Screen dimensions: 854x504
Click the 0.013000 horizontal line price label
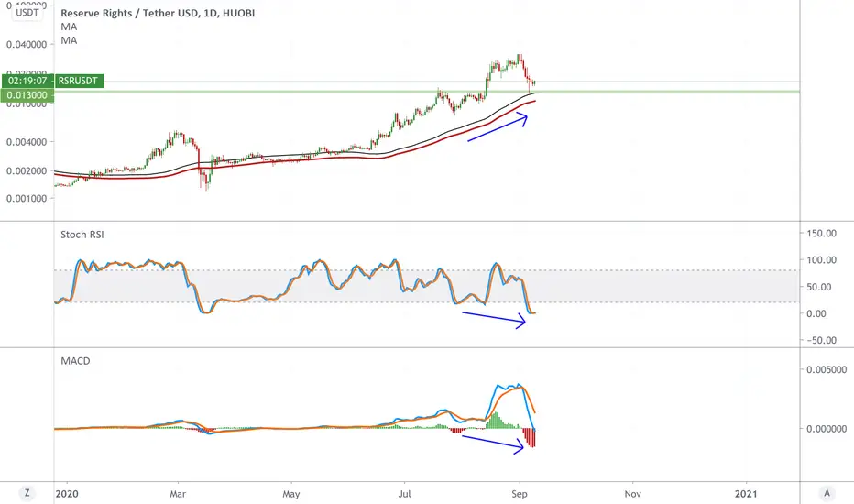coord(27,95)
